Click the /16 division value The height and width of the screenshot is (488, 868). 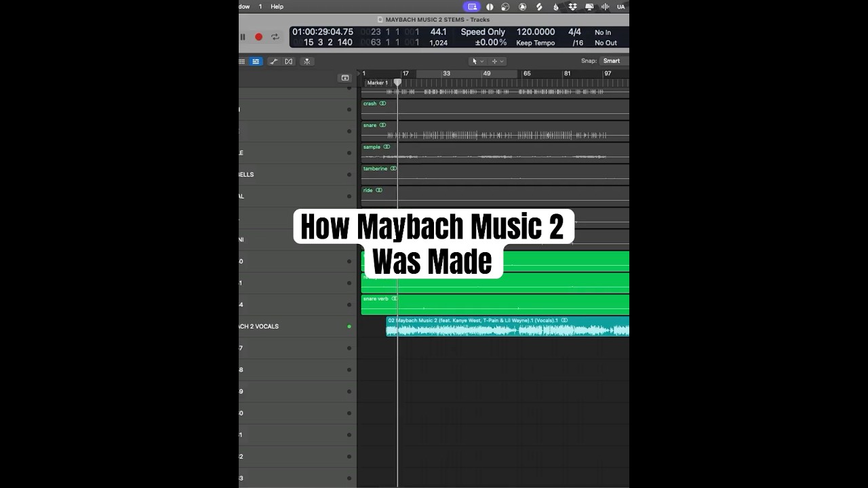[x=578, y=43]
